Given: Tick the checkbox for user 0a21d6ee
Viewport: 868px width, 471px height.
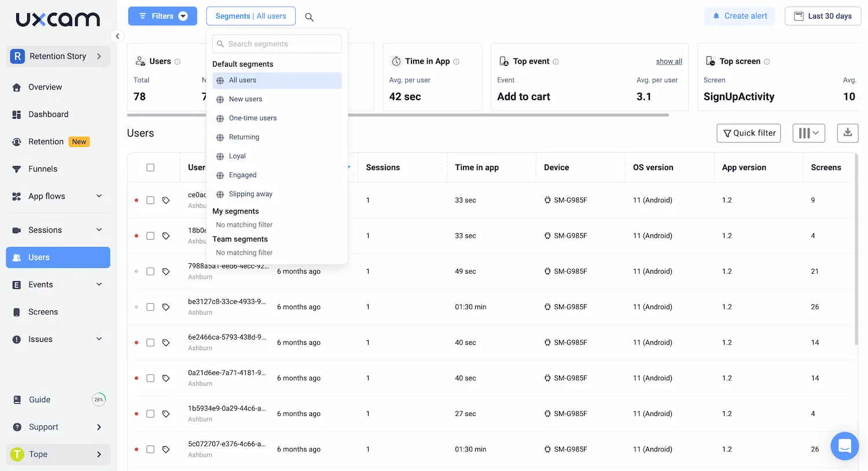Looking at the screenshot, I should [150, 378].
